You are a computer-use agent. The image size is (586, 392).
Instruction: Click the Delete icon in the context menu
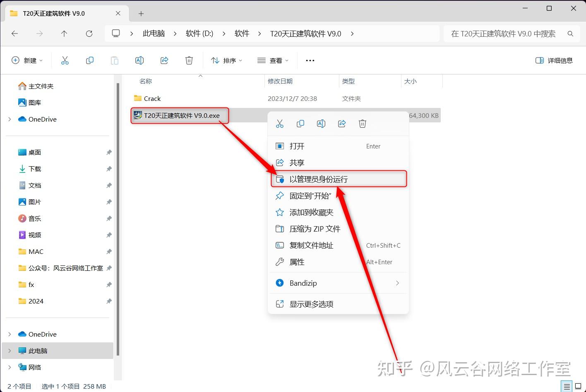pos(363,124)
